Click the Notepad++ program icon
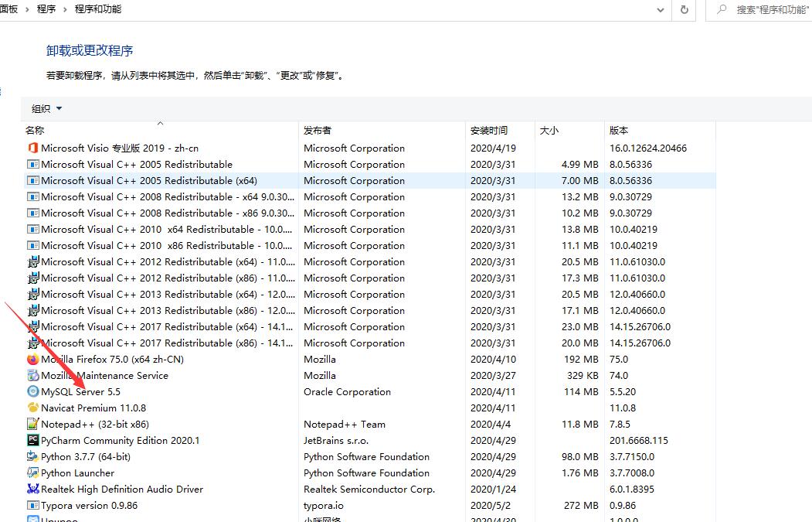Screen dimensions: 812x522 pos(32,424)
